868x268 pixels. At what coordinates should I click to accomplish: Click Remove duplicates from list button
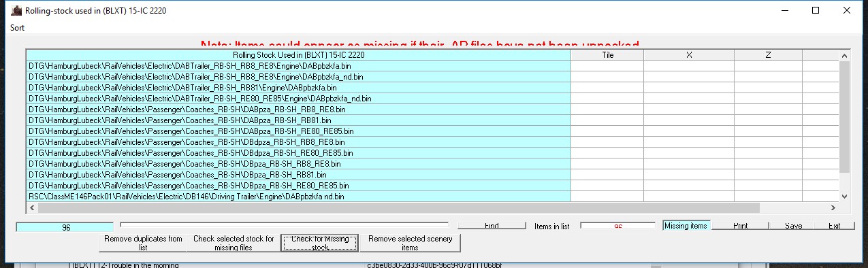(x=142, y=243)
